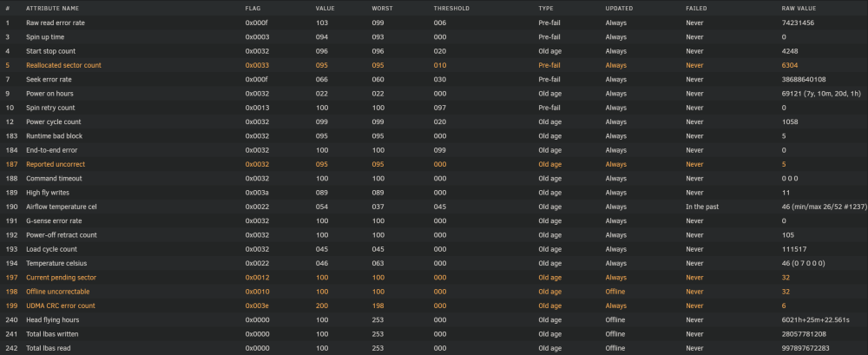Click the UDMA CRC error count row
The image size is (868, 355).
tap(434, 306)
